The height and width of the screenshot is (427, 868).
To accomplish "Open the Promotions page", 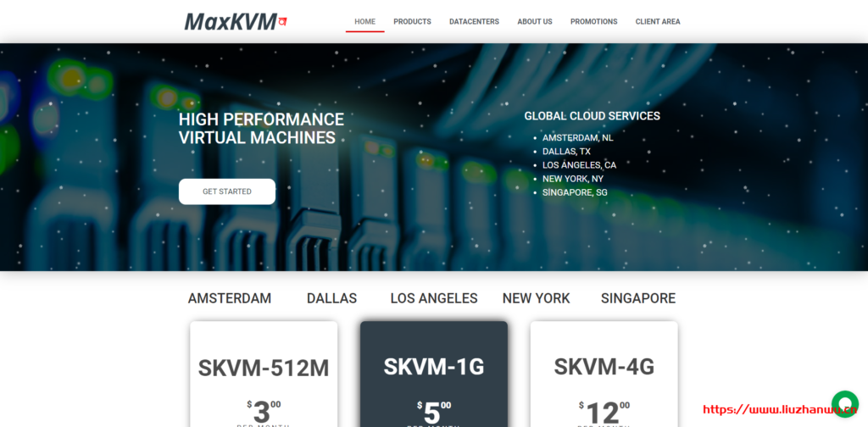I will coord(593,22).
